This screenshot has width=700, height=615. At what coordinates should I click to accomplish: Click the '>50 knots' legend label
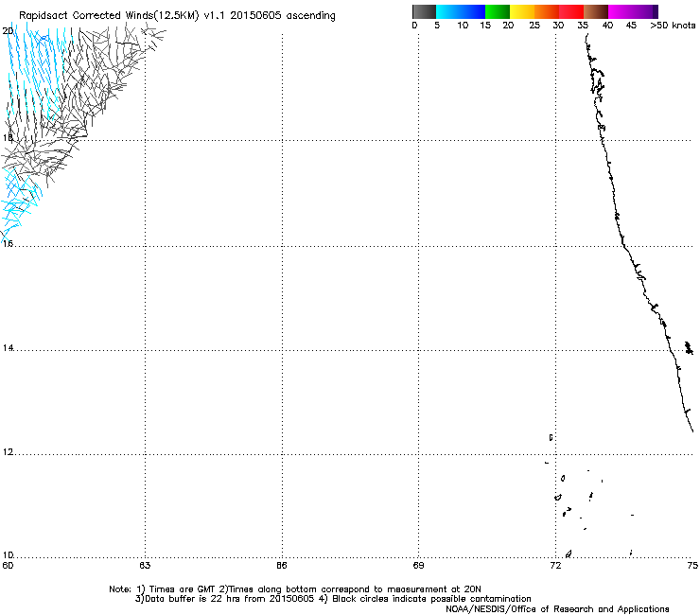coord(673,26)
